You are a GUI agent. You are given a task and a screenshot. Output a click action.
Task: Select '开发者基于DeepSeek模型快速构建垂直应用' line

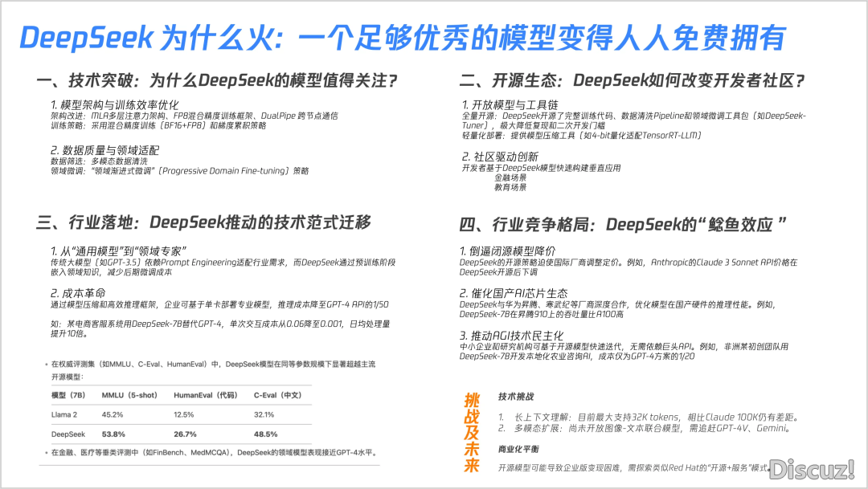(542, 168)
